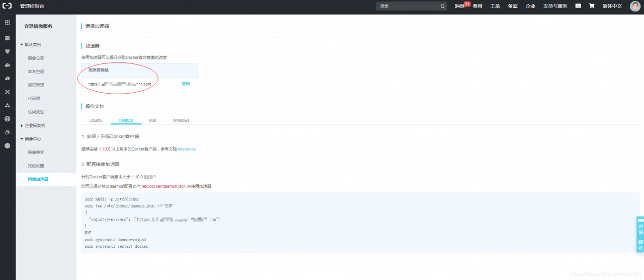Open the products grid menu icon
Viewport: 644px width, 280px height.
click(x=8, y=23)
